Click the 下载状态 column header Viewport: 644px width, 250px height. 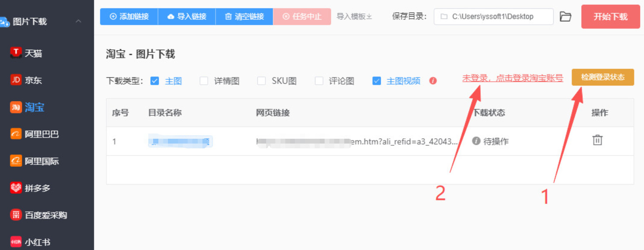coord(489,113)
